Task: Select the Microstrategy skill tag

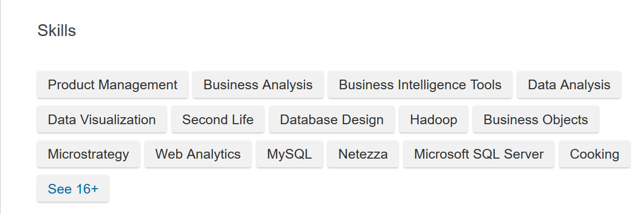Action: pos(88,154)
